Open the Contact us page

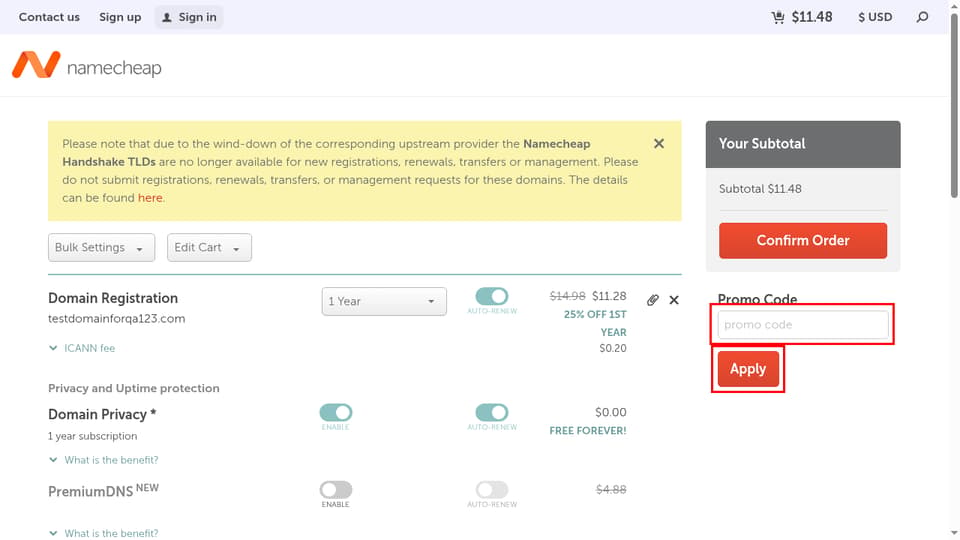point(49,17)
